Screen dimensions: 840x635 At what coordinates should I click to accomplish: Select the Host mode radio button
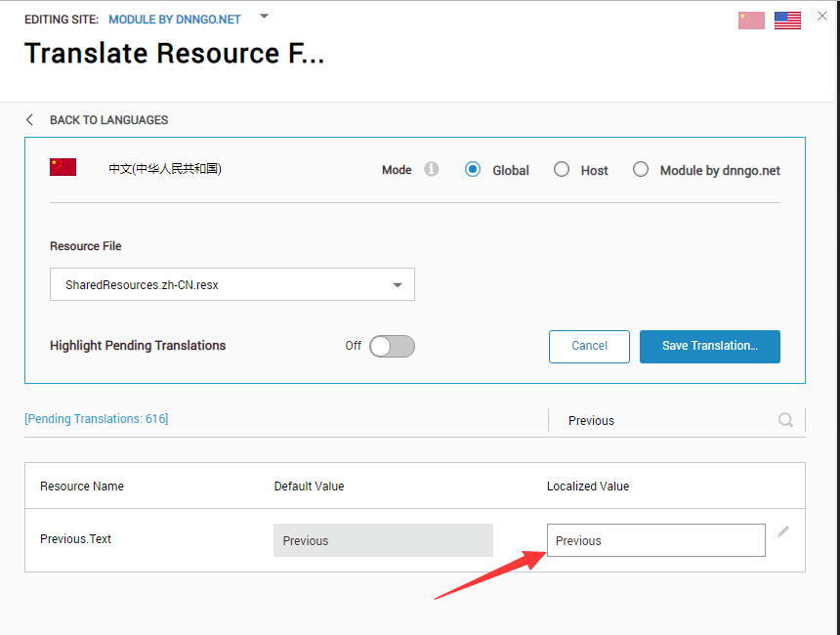[562, 169]
